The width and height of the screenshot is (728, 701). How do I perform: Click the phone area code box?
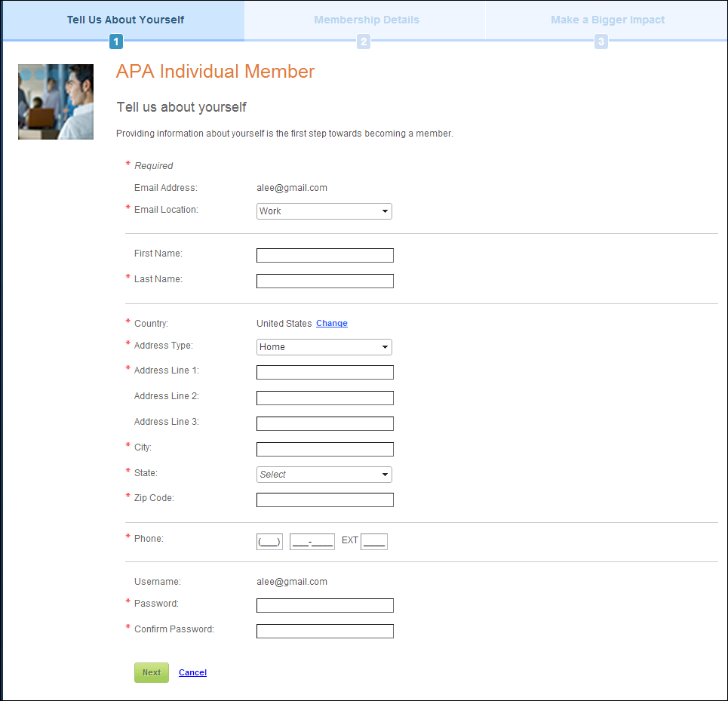click(x=269, y=542)
